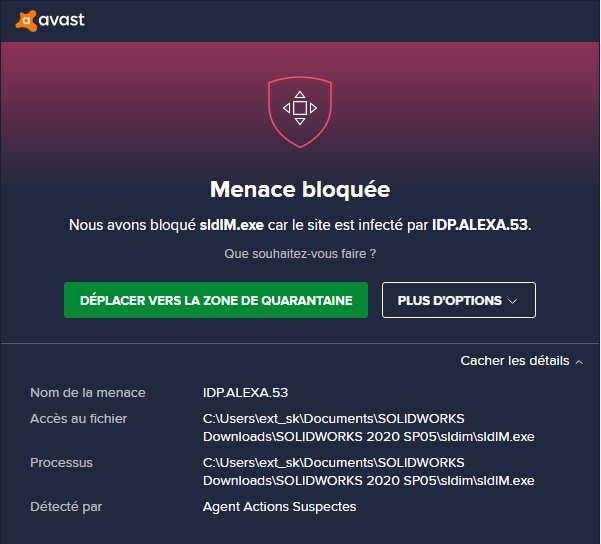
Task: Click the Agent Actions Suspectes value
Action: tap(279, 507)
